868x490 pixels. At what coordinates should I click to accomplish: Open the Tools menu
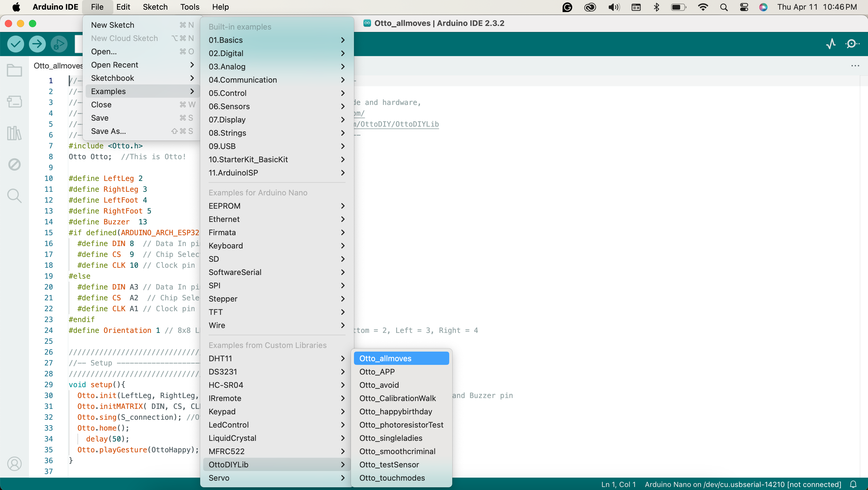pos(190,7)
